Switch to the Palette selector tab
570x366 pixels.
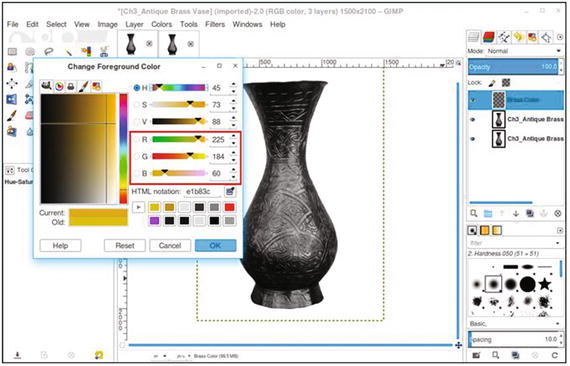(96, 87)
